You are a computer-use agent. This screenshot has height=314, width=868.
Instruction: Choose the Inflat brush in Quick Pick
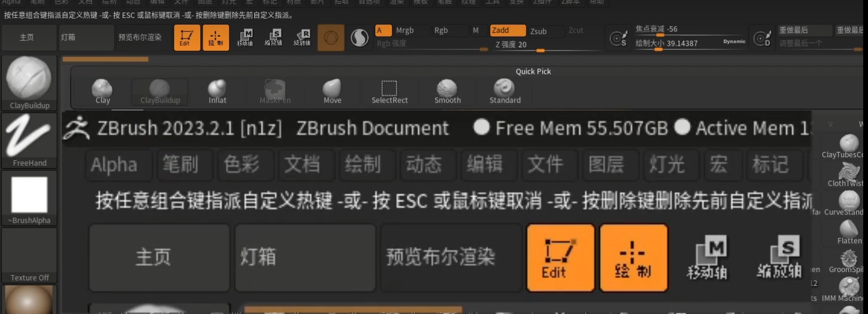tap(218, 92)
